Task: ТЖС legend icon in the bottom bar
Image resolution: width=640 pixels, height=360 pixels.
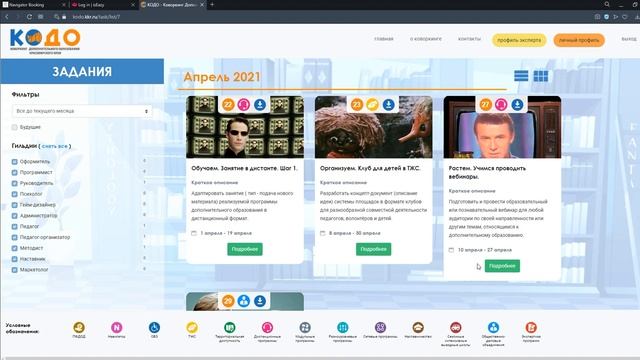Action: tap(192, 327)
